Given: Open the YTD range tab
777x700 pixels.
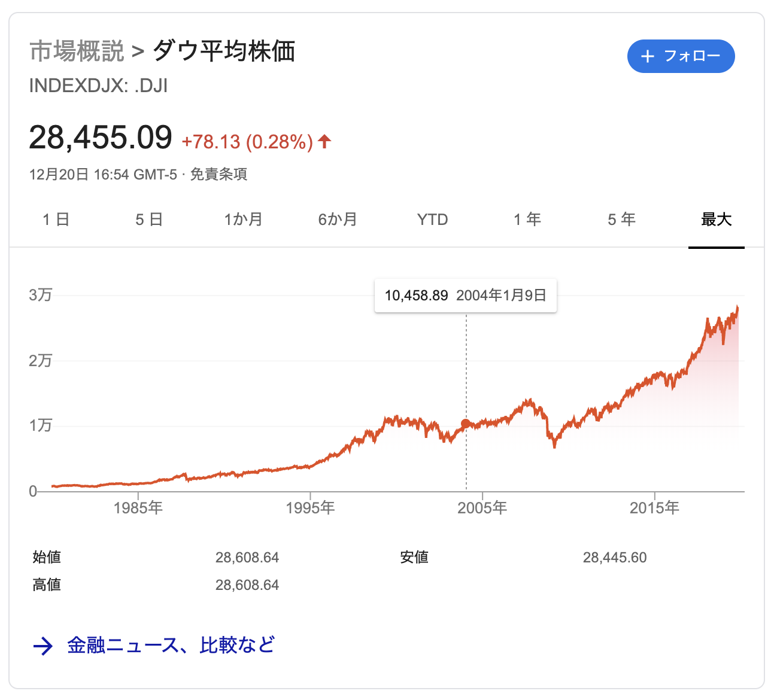Looking at the screenshot, I should pyautogui.click(x=432, y=220).
